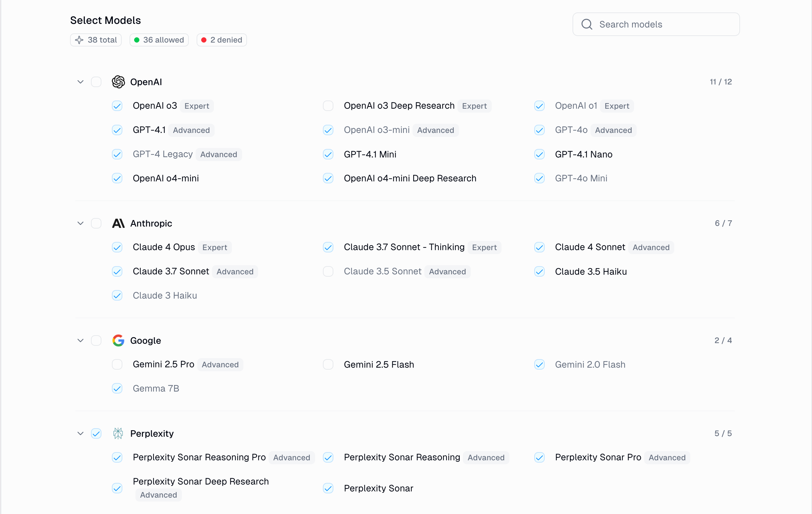Uncheck GPT-4o Mini model
The width and height of the screenshot is (812, 514).
[539, 178]
